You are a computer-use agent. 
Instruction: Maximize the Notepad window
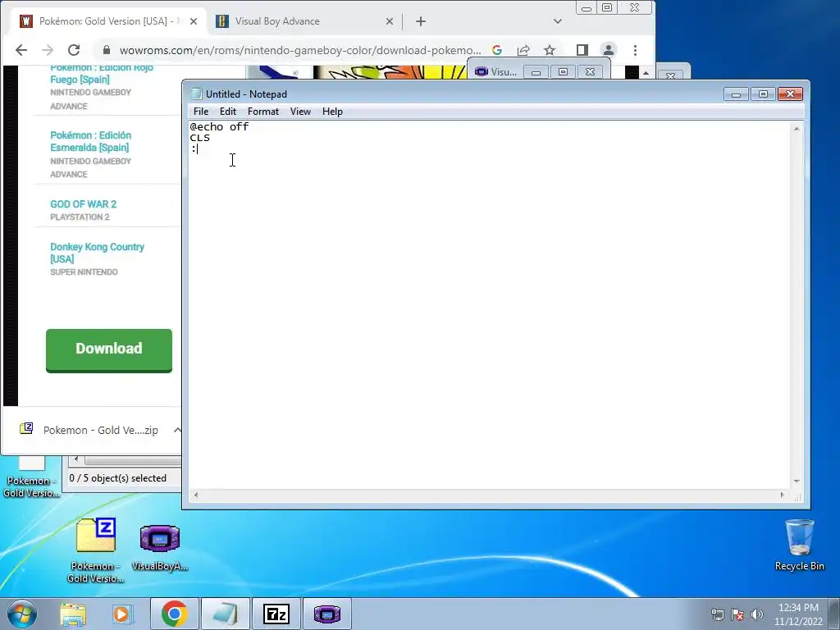click(x=763, y=94)
